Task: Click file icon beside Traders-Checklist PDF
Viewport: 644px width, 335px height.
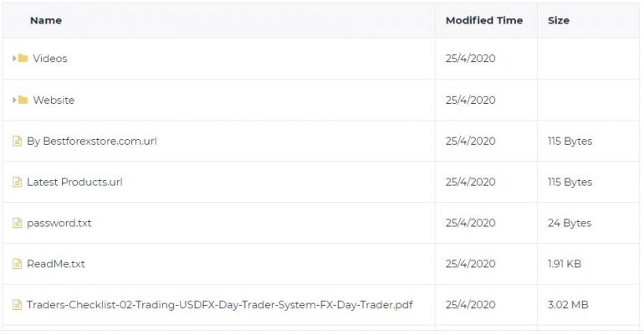Action: click(17, 305)
